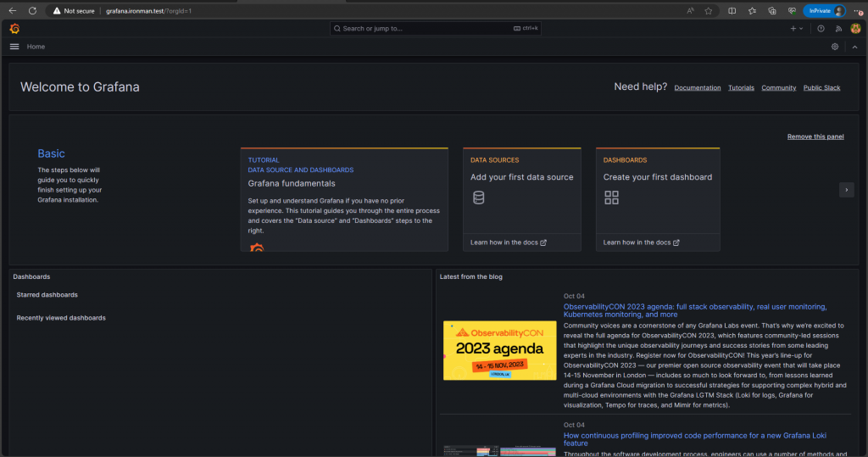Collapse the top search bar chevron
Screen dimensions: 868x457
click(854, 47)
